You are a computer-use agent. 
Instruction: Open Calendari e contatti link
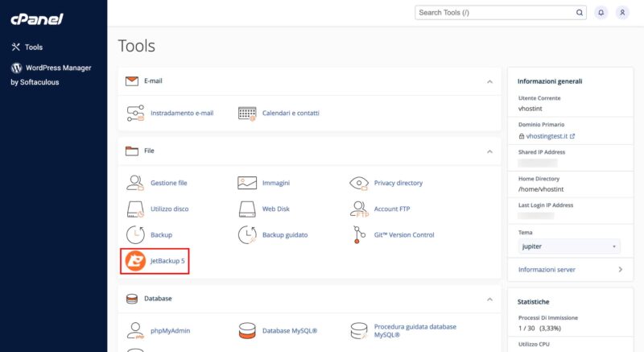tap(291, 113)
